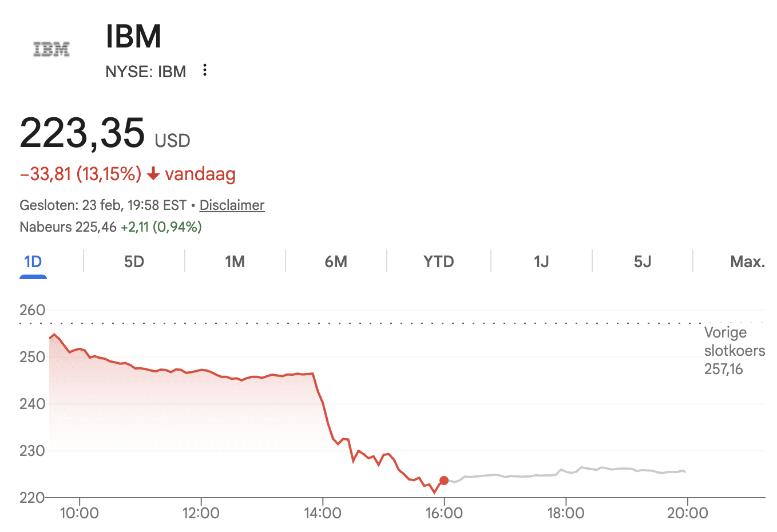Click the IBM stock title heading
Viewport: 777px width, 532px height.
[x=133, y=37]
